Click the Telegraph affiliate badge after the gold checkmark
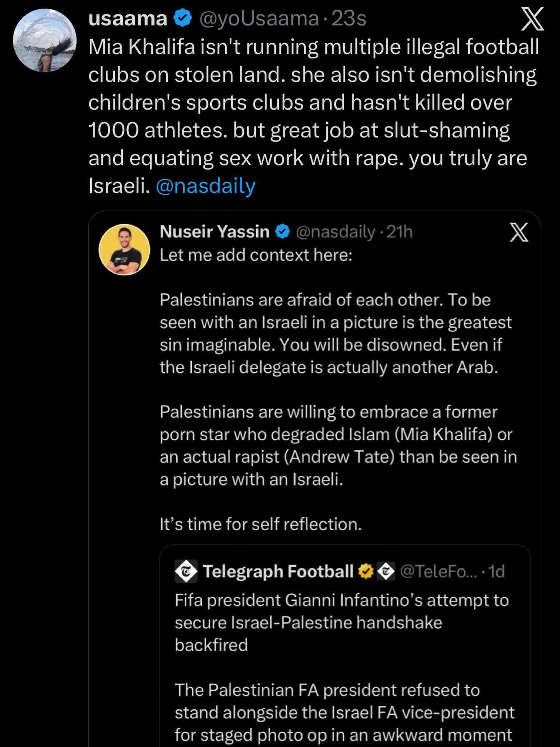 pos(386,571)
